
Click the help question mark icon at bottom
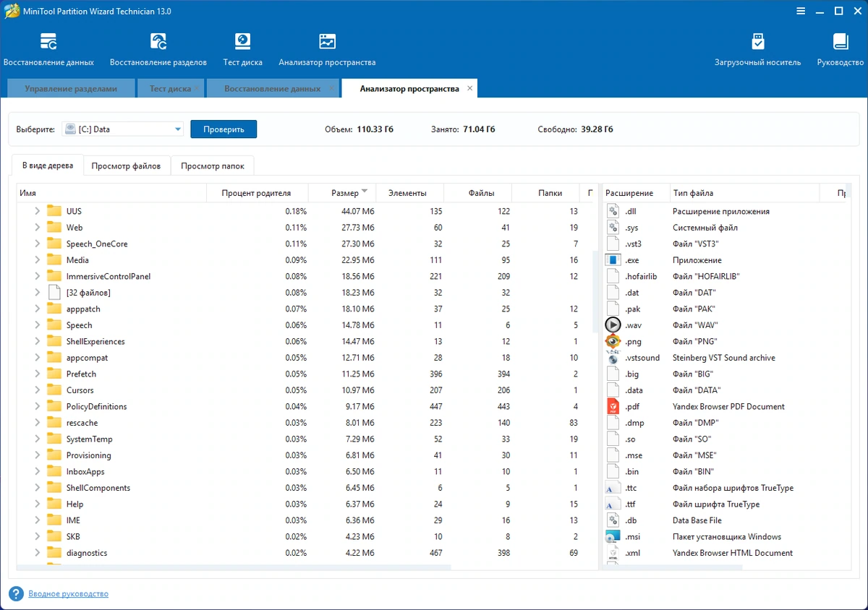point(16,593)
